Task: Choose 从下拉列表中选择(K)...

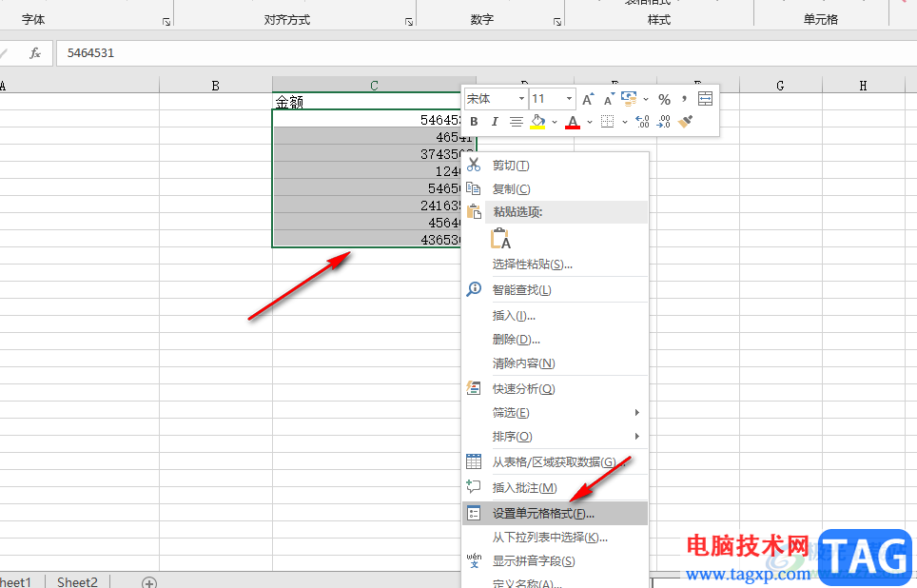Action: pyautogui.click(x=555, y=538)
